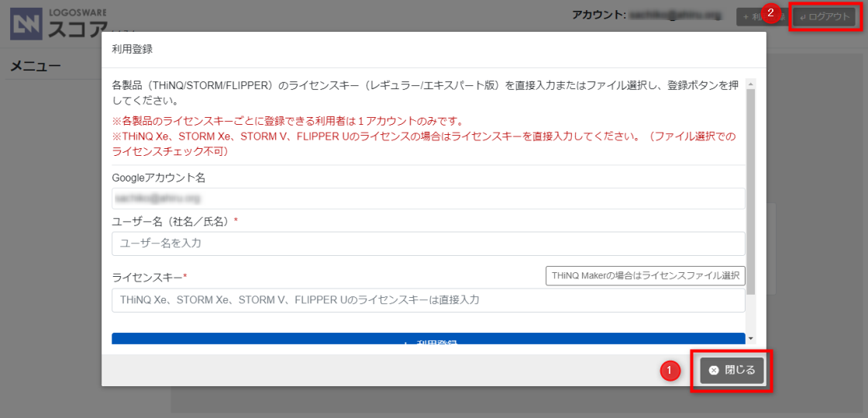Click the red step 1 marker
This screenshot has width=868, height=418.
(670, 371)
